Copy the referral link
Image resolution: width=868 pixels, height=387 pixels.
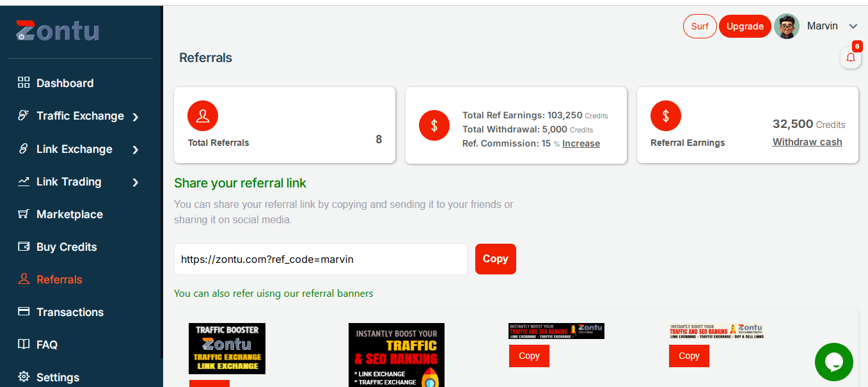(496, 259)
